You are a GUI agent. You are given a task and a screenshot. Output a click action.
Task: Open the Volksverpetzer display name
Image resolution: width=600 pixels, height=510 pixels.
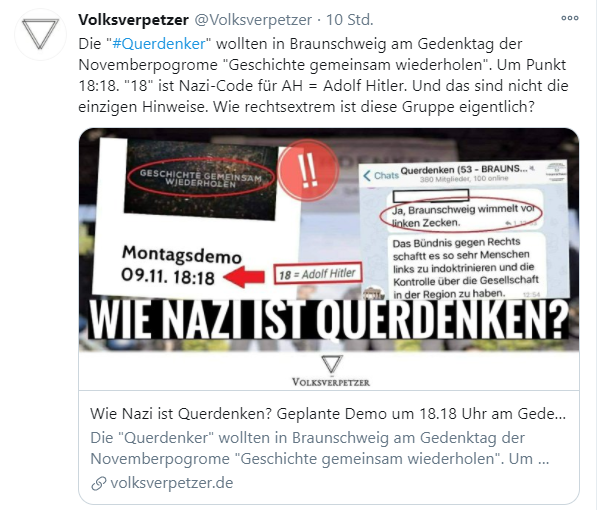coord(133,20)
